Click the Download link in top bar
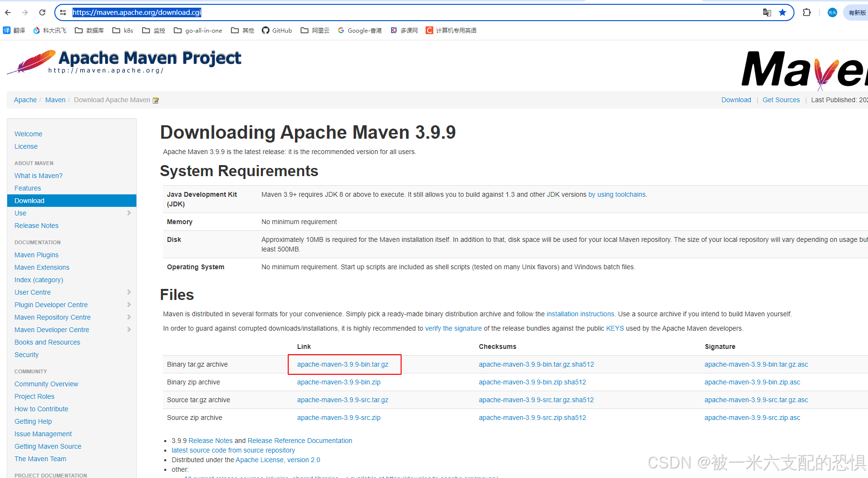The width and height of the screenshot is (868, 478). pos(736,100)
